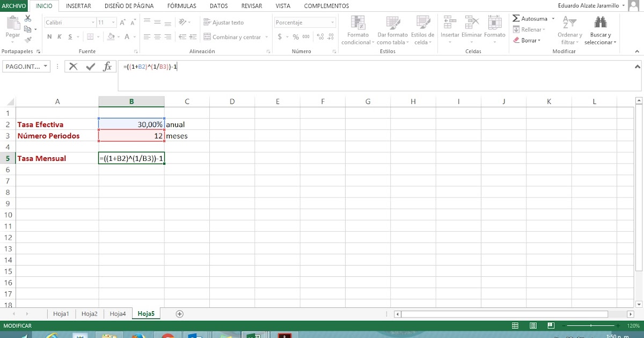Screen dimensions: 644x338
Task: Confirm the formula with the check mark
Action: [x=90, y=66]
